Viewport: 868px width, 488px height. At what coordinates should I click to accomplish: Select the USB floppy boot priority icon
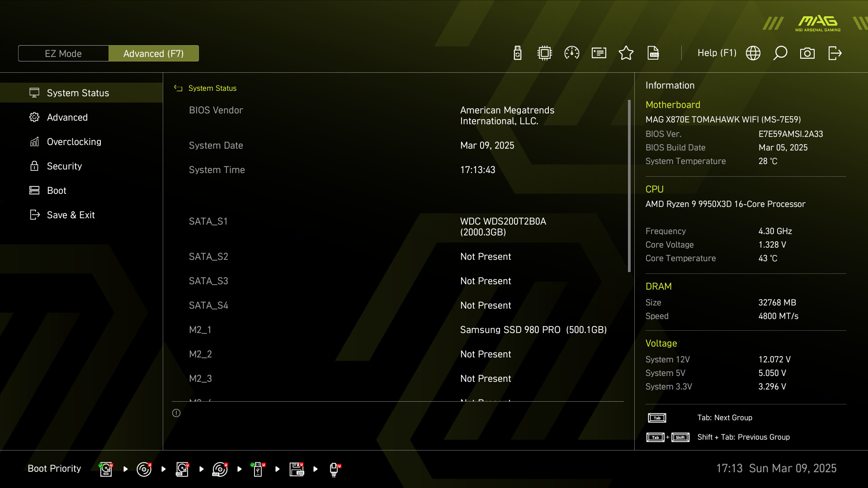pos(297,469)
